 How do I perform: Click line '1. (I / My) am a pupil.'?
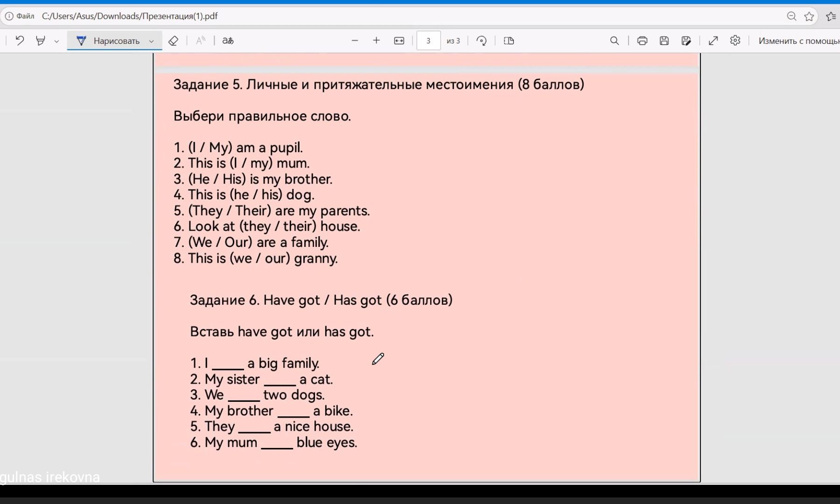pos(238,147)
